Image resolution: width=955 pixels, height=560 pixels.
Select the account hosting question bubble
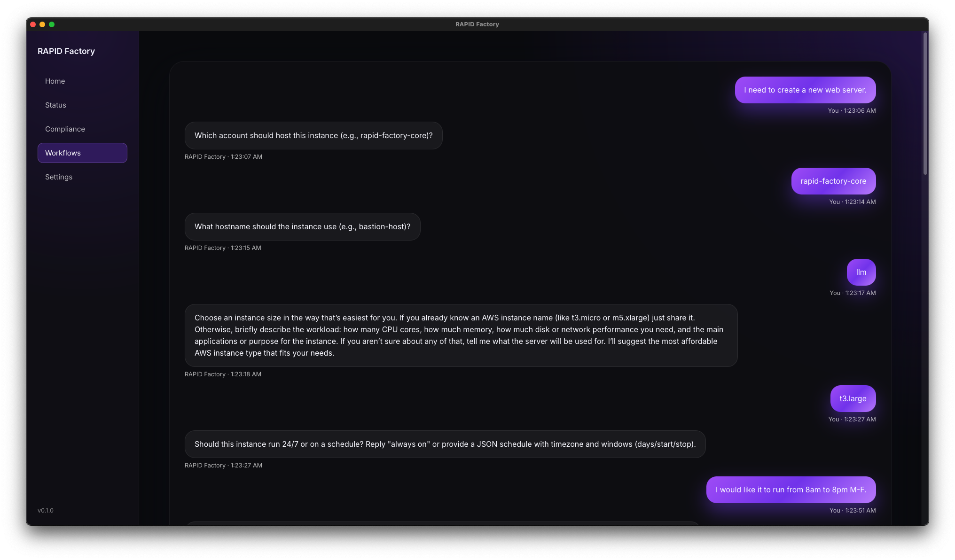[313, 135]
